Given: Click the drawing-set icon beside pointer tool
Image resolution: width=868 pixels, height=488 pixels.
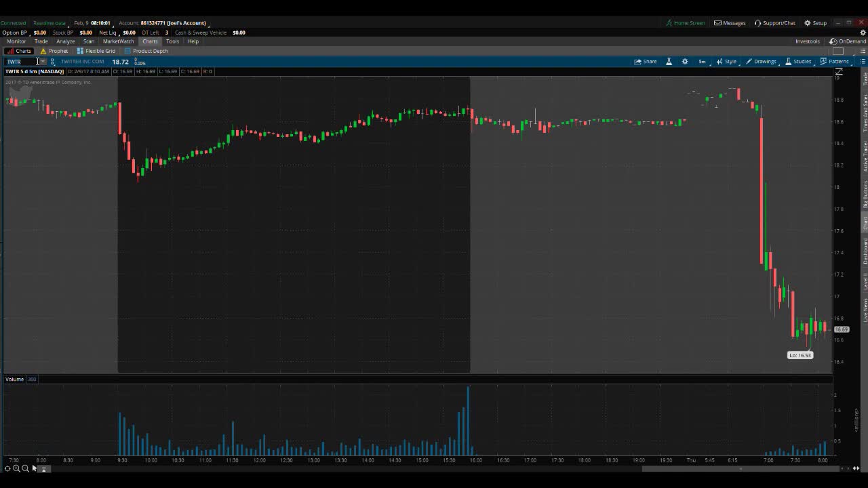Looking at the screenshot, I should pos(44,469).
